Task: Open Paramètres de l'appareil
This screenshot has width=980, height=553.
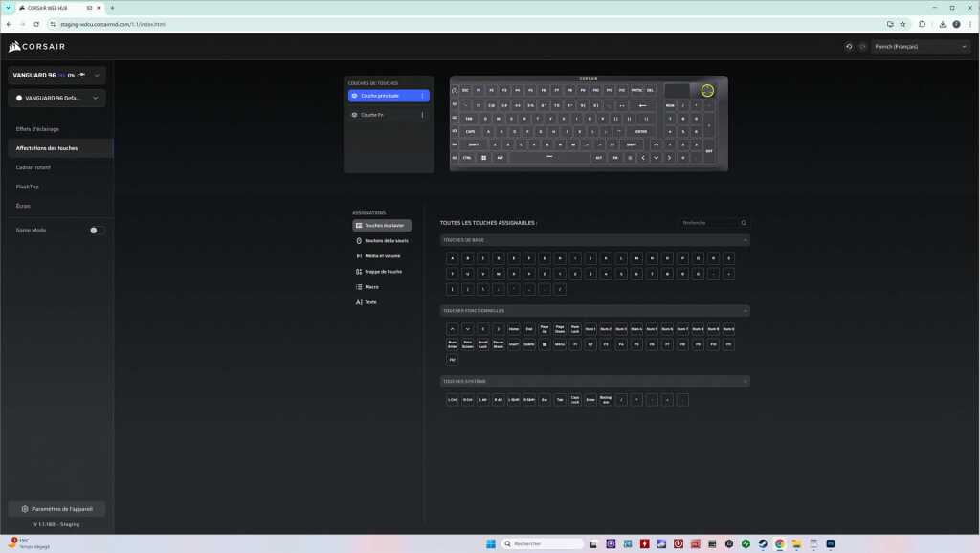Action: (56, 509)
